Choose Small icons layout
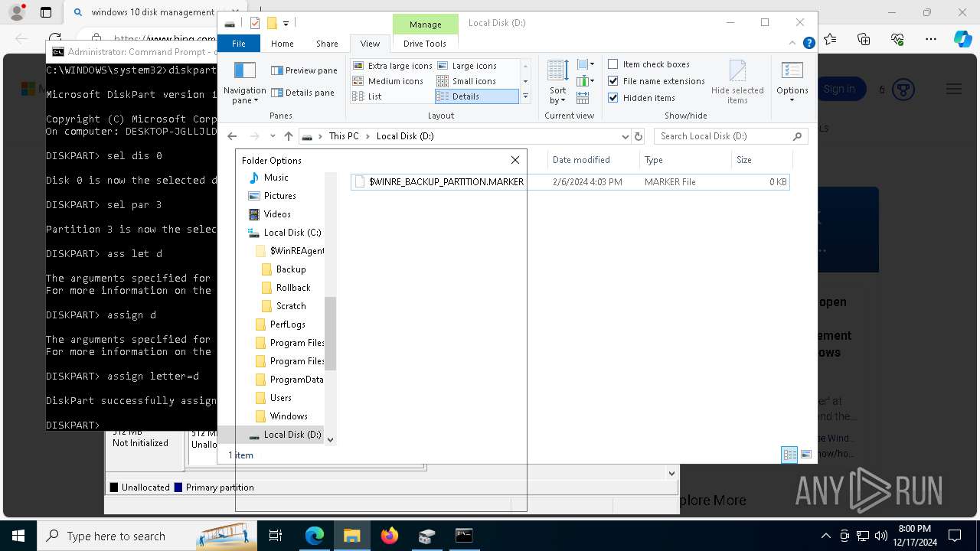This screenshot has height=551, width=980. [x=466, y=81]
